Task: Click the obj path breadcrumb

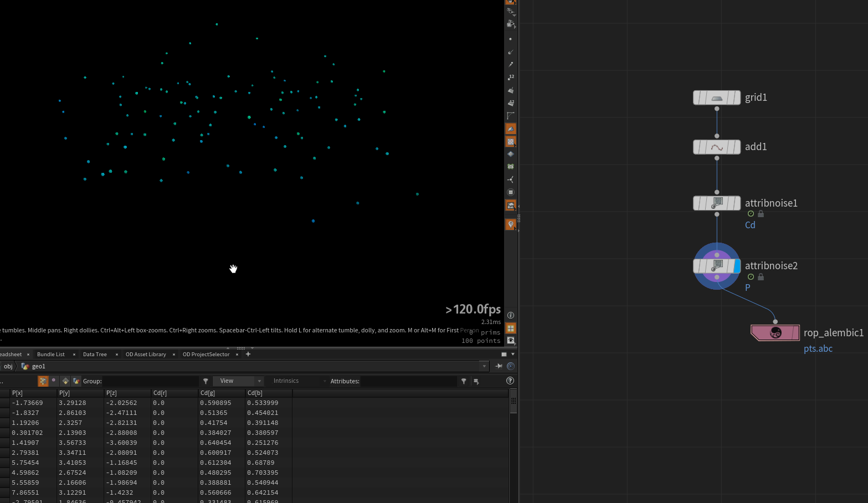Action: (8, 366)
